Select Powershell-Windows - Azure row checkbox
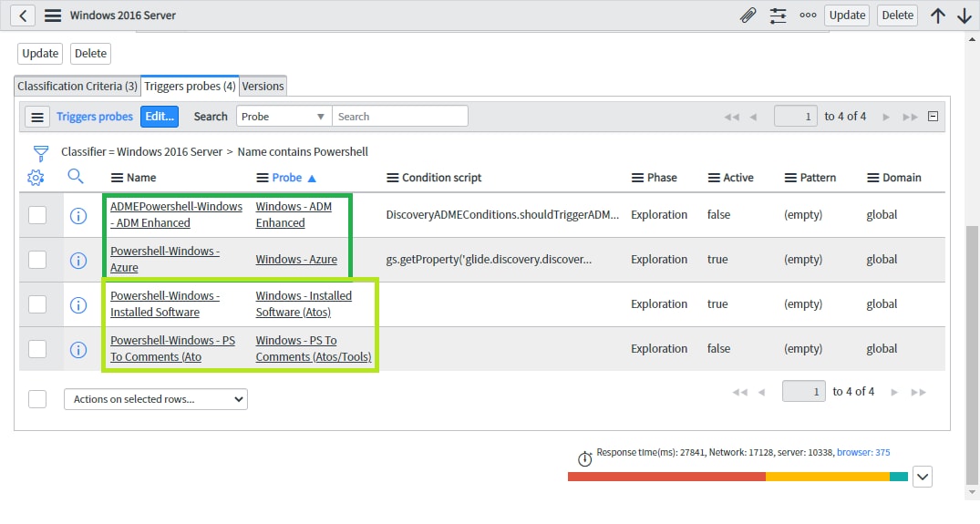Viewport: 980px width, 524px height. click(x=37, y=260)
